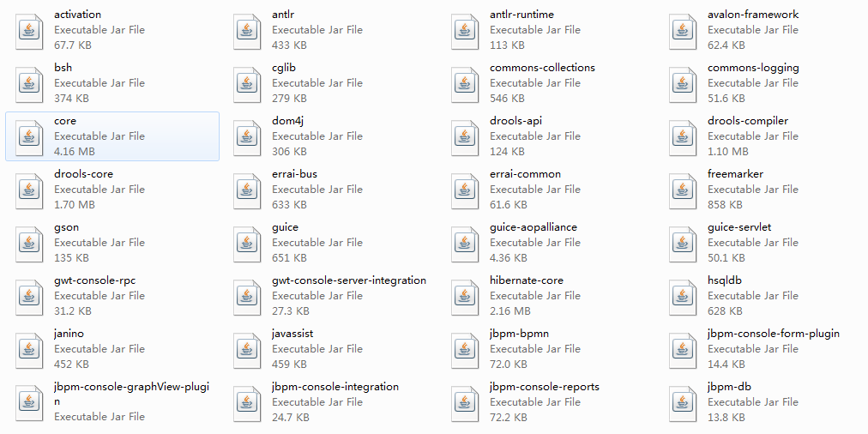
Task: Select the jbpm-bpmn jar icon
Action: pos(465,350)
